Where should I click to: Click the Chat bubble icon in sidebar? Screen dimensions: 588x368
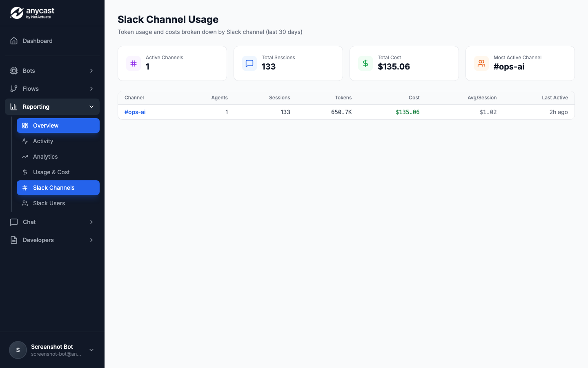point(14,222)
